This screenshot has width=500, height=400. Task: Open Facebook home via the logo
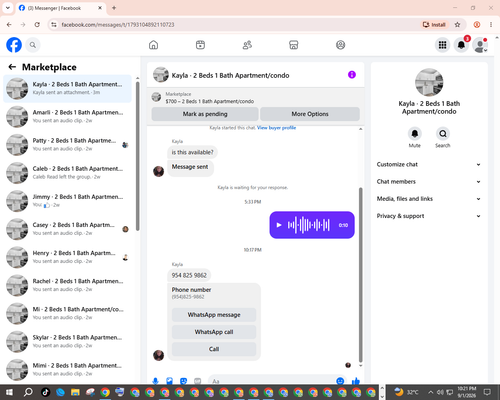click(14, 45)
